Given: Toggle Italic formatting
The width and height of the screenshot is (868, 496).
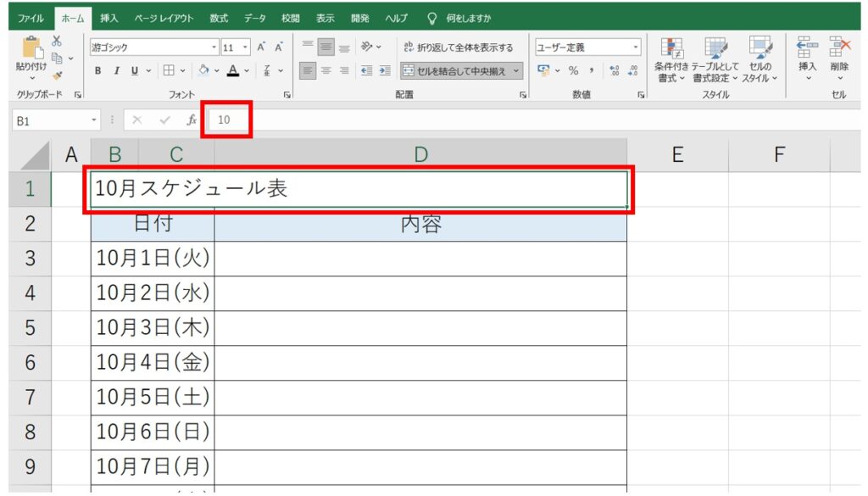Looking at the screenshot, I should pos(116,71).
